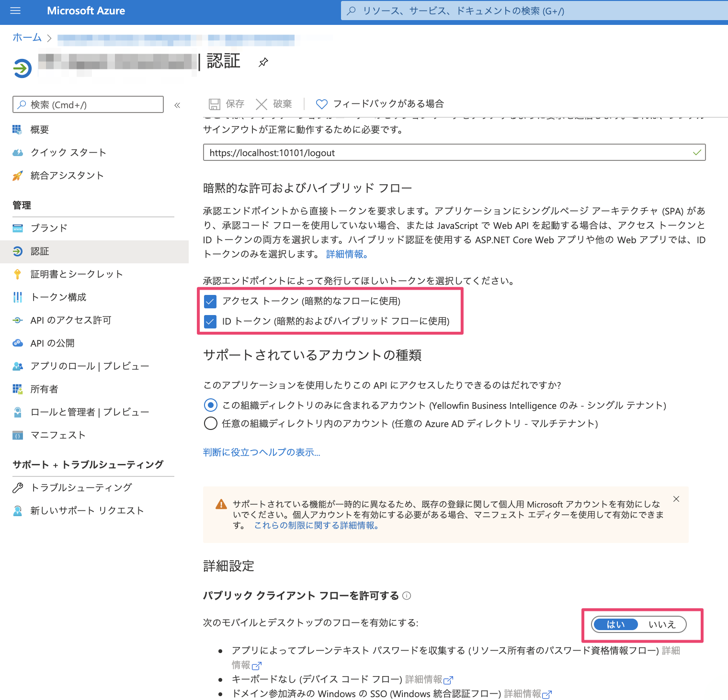Edit the logout URL field
Screen dimensions: 728x700
[454, 153]
